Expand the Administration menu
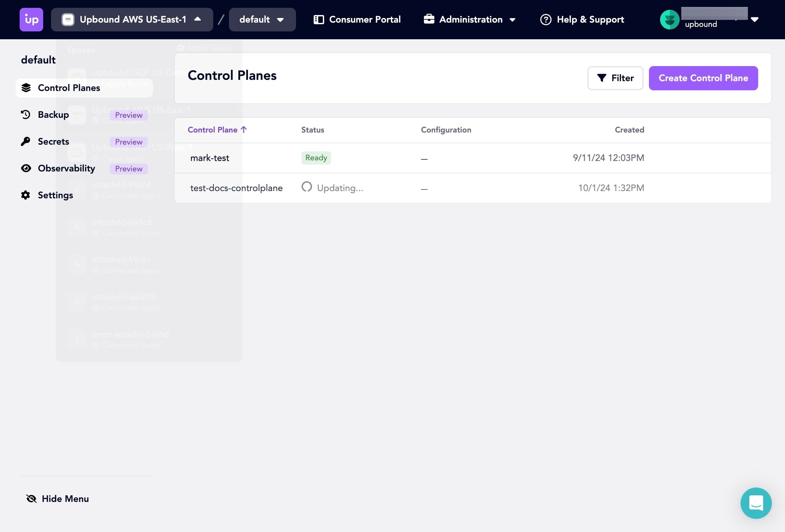The height and width of the screenshot is (532, 785). (470, 20)
